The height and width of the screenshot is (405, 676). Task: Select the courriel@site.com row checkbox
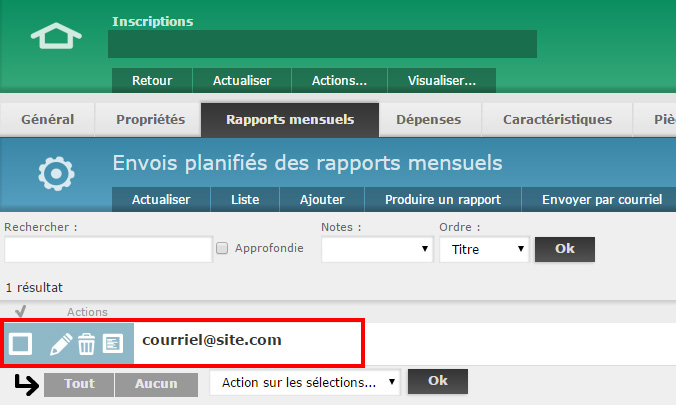tap(22, 344)
